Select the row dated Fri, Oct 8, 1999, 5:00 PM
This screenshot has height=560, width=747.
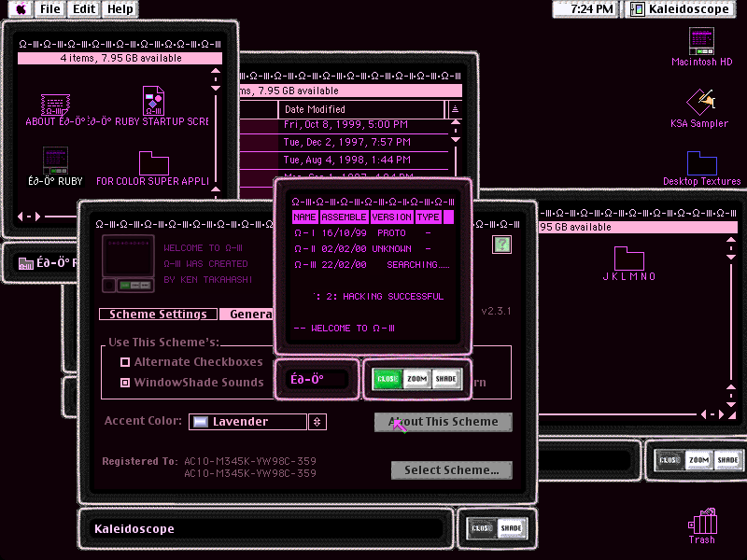tap(344, 125)
